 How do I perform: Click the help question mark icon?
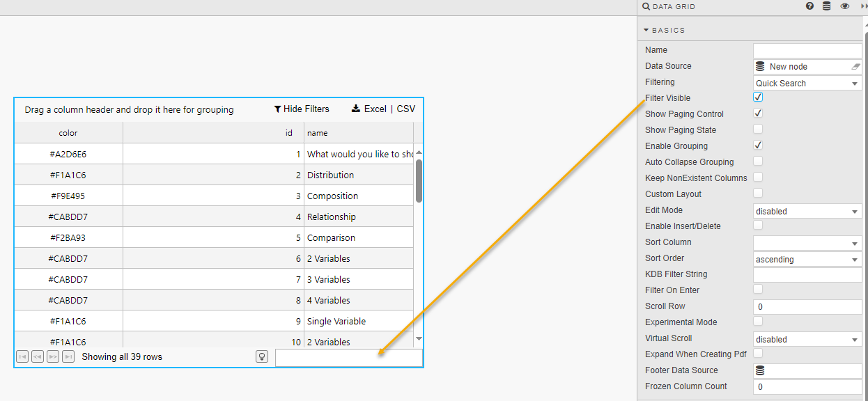coord(810,6)
